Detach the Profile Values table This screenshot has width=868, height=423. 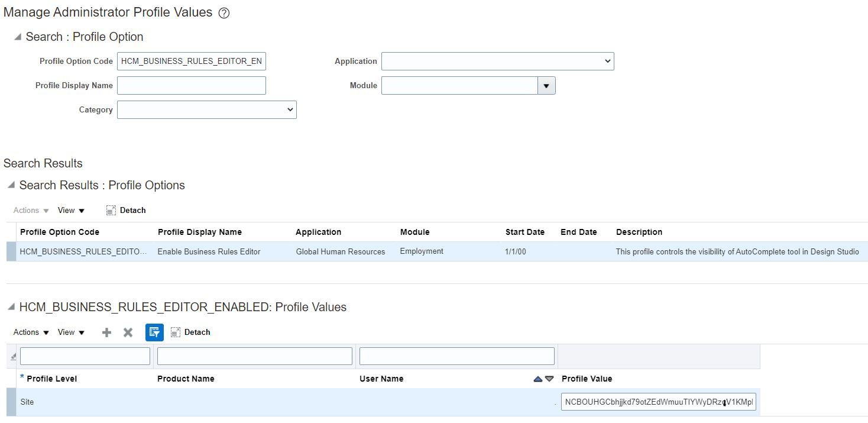coord(190,332)
